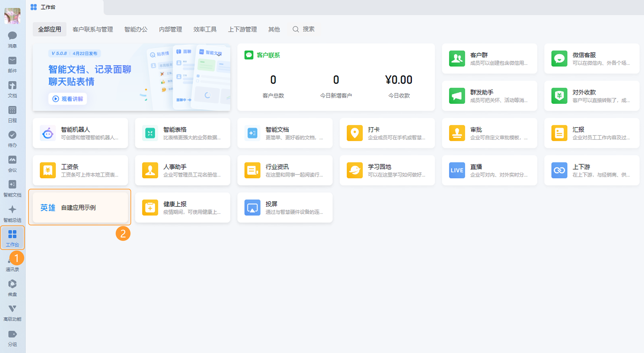This screenshot has height=353, width=644.
Task: Switch to 内部管理 tab
Action: tap(170, 29)
